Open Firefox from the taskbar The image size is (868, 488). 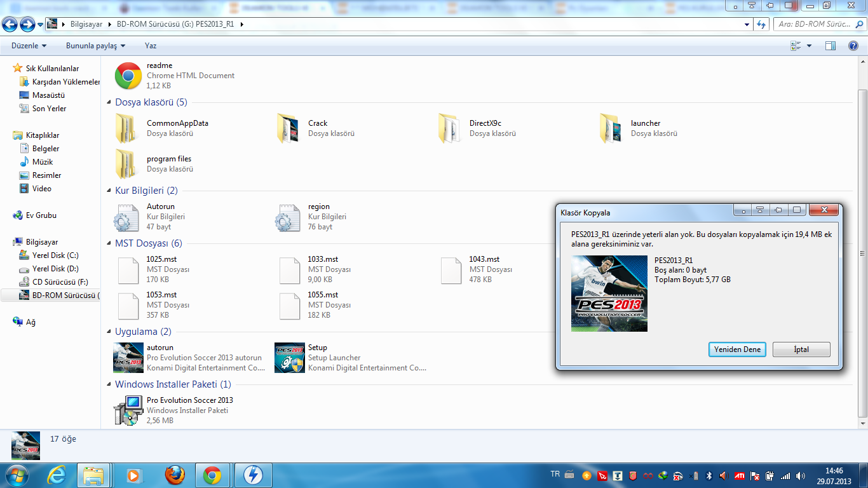point(175,475)
